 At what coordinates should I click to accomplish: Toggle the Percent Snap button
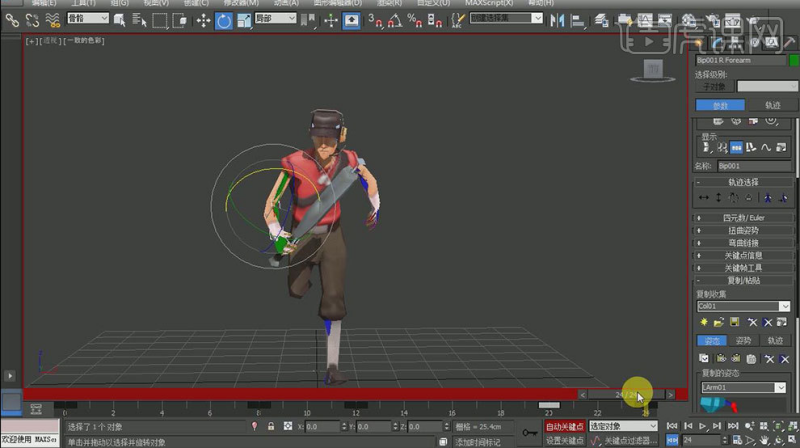[414, 20]
